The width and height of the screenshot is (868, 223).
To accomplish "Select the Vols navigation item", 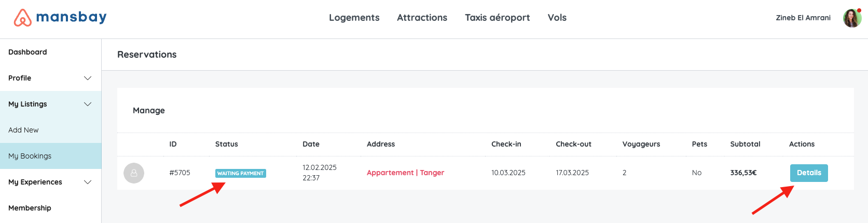I will point(557,18).
